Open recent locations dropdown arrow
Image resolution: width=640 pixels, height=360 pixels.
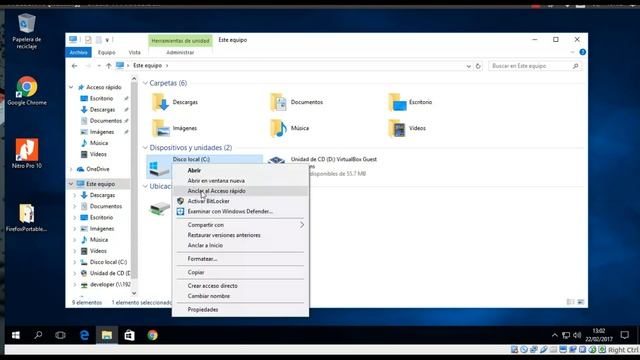coord(98,66)
